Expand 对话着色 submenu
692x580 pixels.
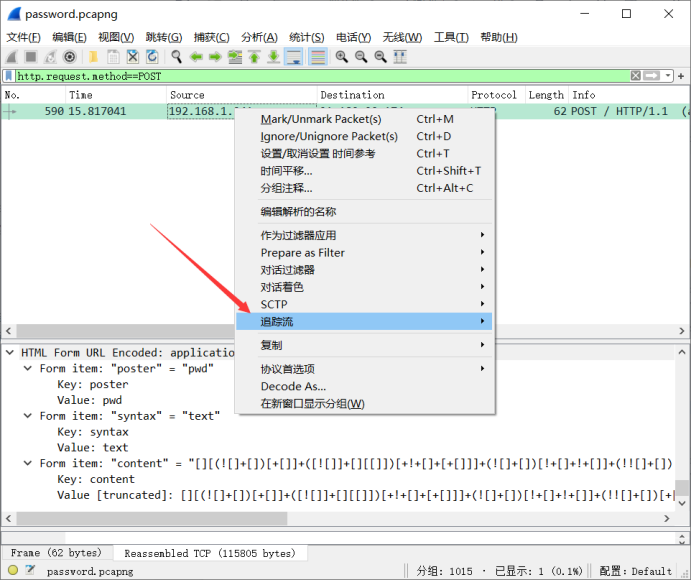(x=365, y=287)
